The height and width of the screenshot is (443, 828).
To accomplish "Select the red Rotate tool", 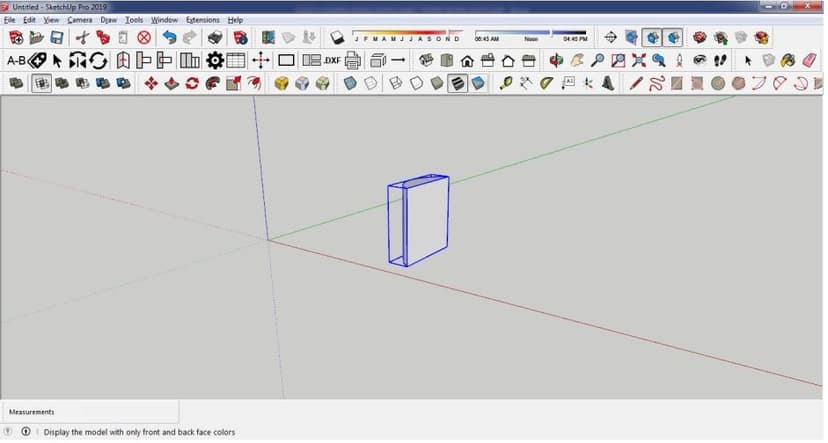I will 192,83.
